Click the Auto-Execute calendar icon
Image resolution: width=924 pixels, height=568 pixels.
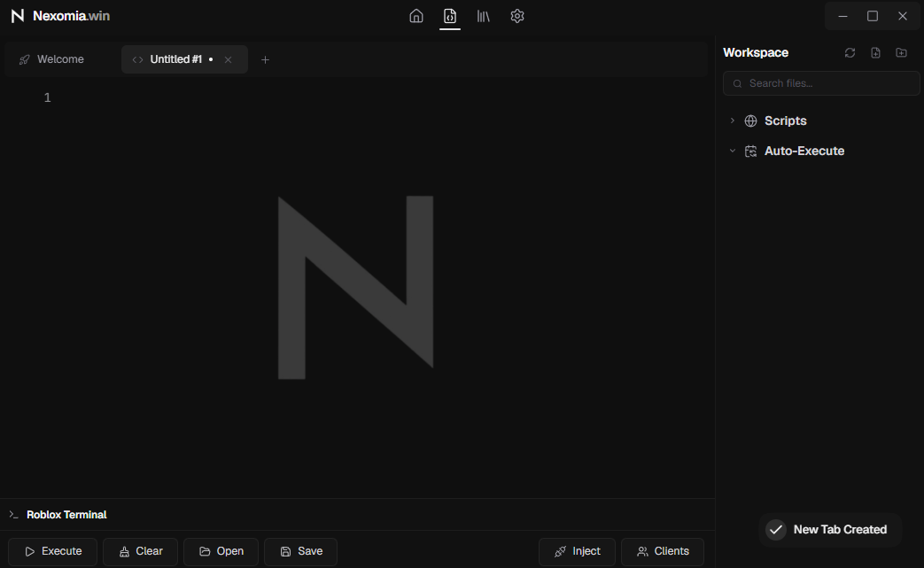pyautogui.click(x=750, y=152)
